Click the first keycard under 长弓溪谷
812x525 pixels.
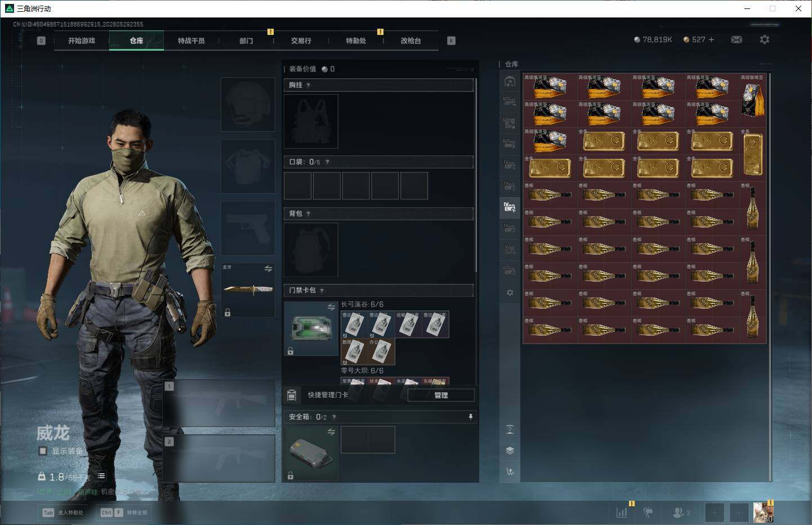(x=354, y=324)
